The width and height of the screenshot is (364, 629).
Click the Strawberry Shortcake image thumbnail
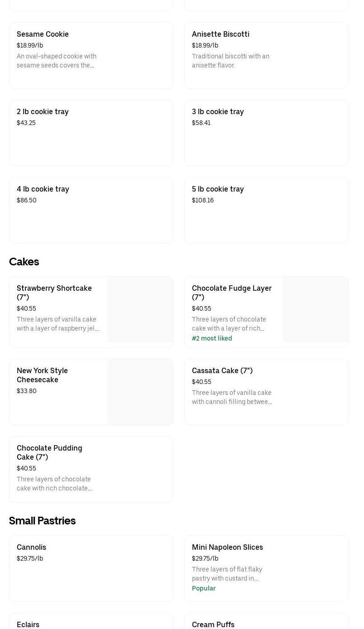point(140,309)
